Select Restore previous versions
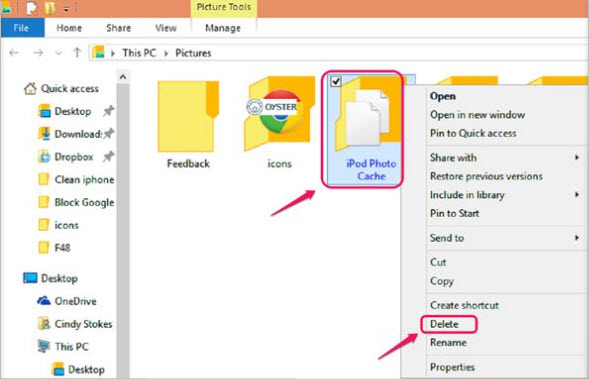This screenshot has height=379, width=589. pyautogui.click(x=486, y=176)
